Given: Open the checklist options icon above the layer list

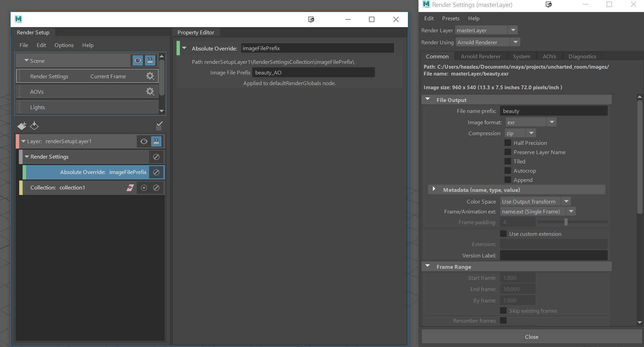Looking at the screenshot, I should coord(159,126).
